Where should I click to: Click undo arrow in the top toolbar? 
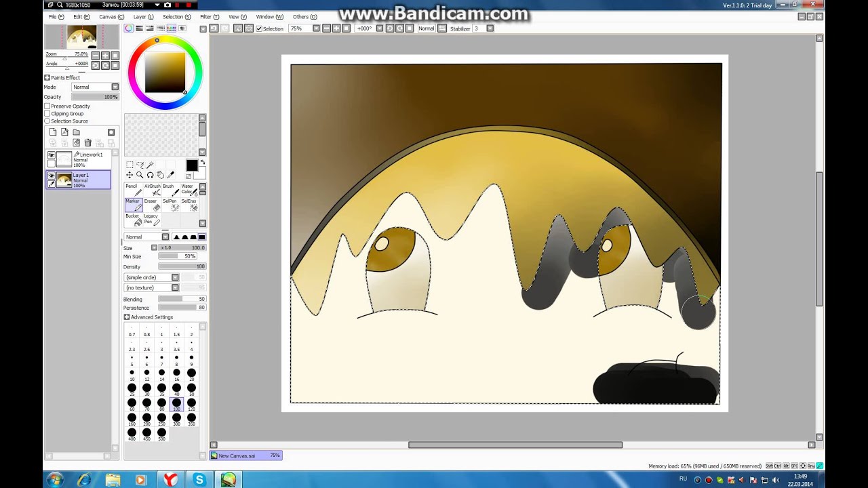(214, 28)
